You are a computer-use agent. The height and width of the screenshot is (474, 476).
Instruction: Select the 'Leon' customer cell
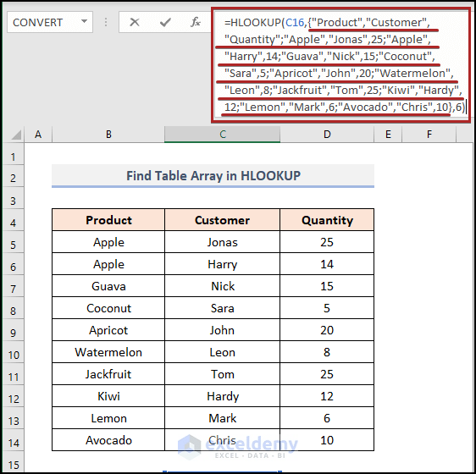[x=222, y=352]
